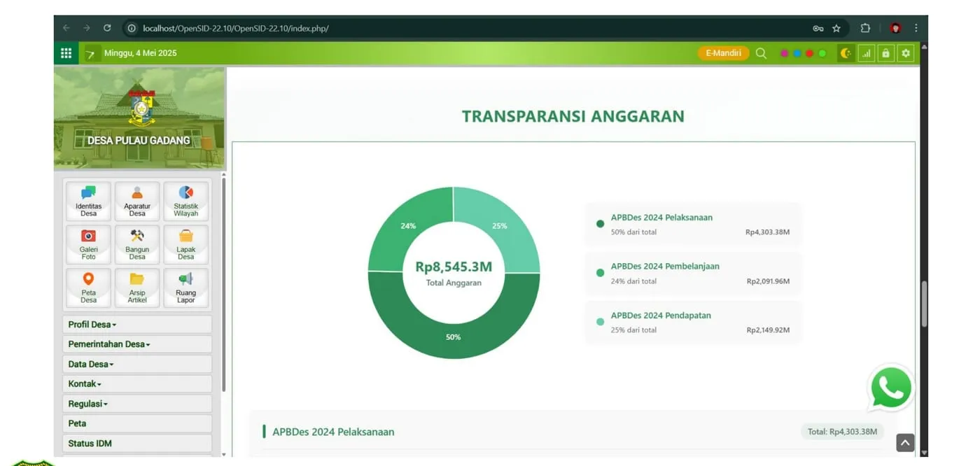Open the browser extensions puzzle icon
980x466 pixels.
tap(865, 28)
